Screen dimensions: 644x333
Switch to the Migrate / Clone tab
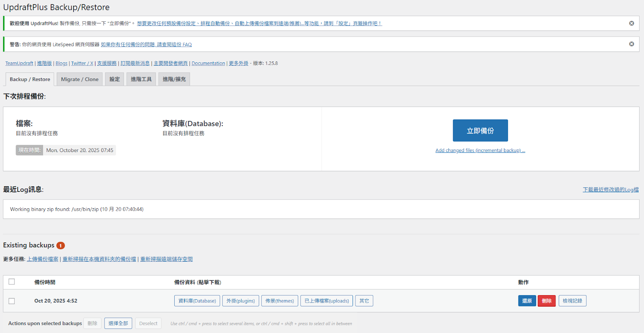click(x=80, y=79)
